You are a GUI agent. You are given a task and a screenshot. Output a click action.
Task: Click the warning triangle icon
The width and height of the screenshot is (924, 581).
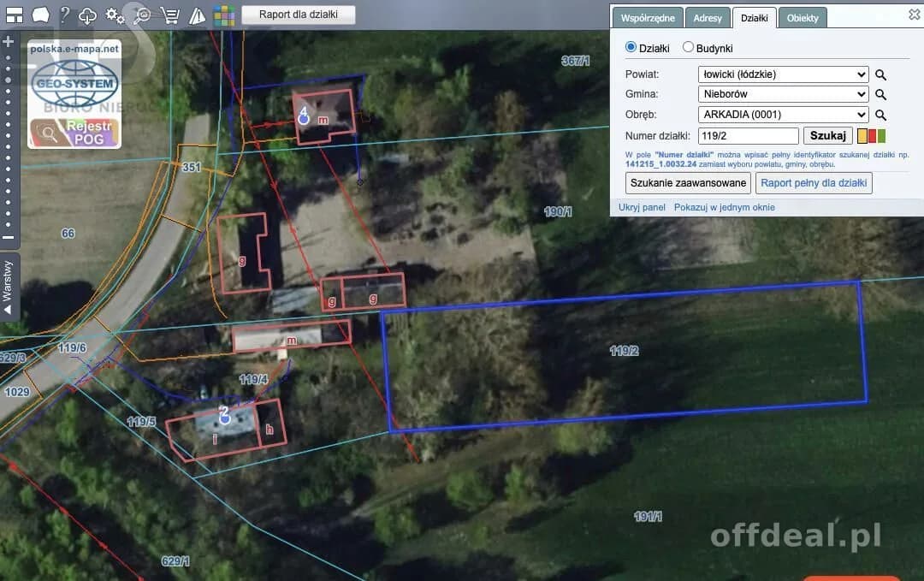tap(197, 15)
